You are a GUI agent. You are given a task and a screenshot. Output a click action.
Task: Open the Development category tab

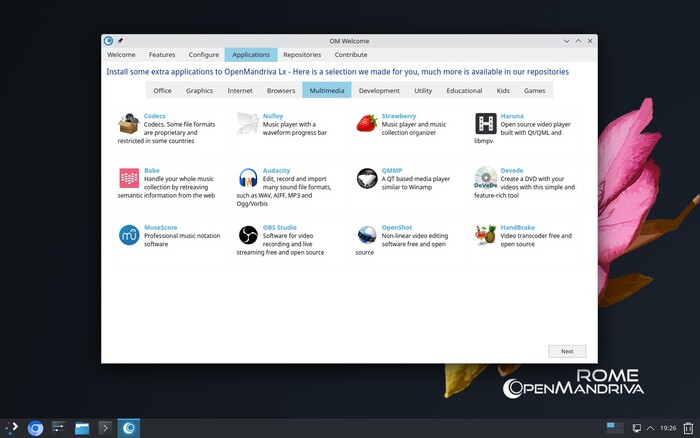click(379, 90)
